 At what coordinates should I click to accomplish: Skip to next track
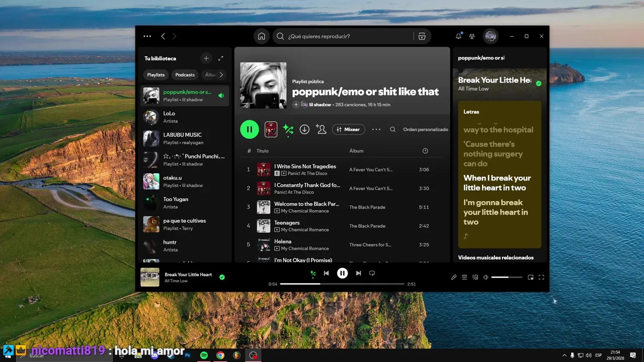pyautogui.click(x=358, y=273)
